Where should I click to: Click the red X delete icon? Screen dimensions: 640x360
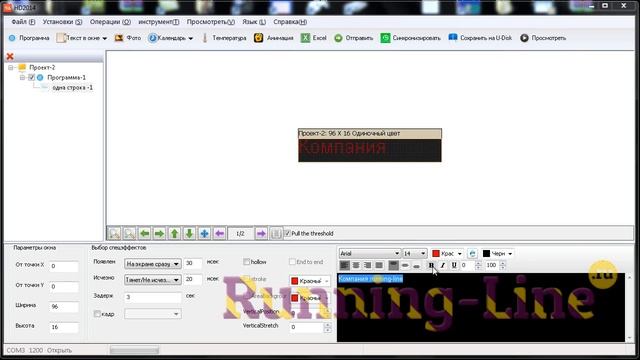(x=10, y=57)
